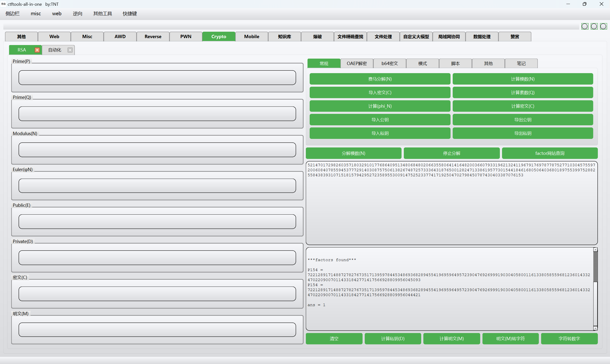Click the last circle icon at top right
The width and height of the screenshot is (610, 364).
click(603, 26)
